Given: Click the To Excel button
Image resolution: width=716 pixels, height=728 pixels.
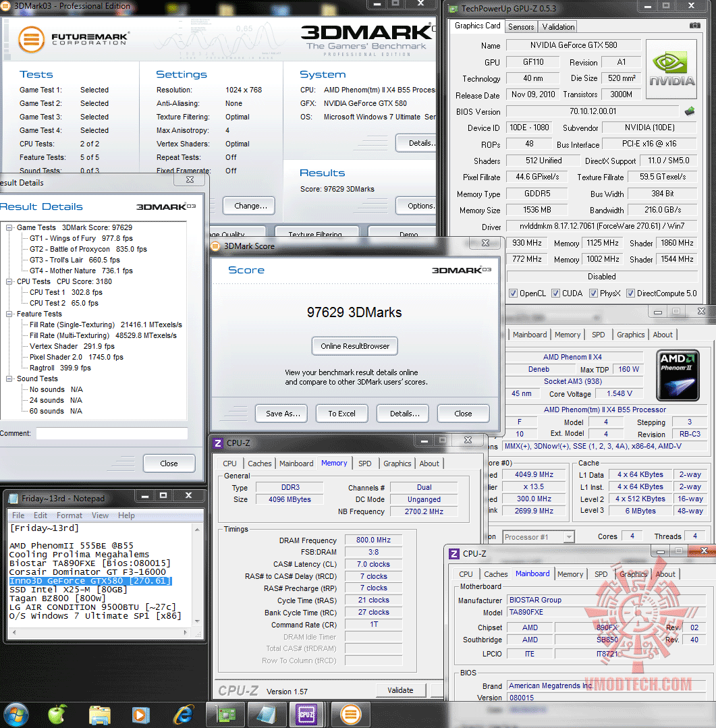Looking at the screenshot, I should click(x=341, y=413).
